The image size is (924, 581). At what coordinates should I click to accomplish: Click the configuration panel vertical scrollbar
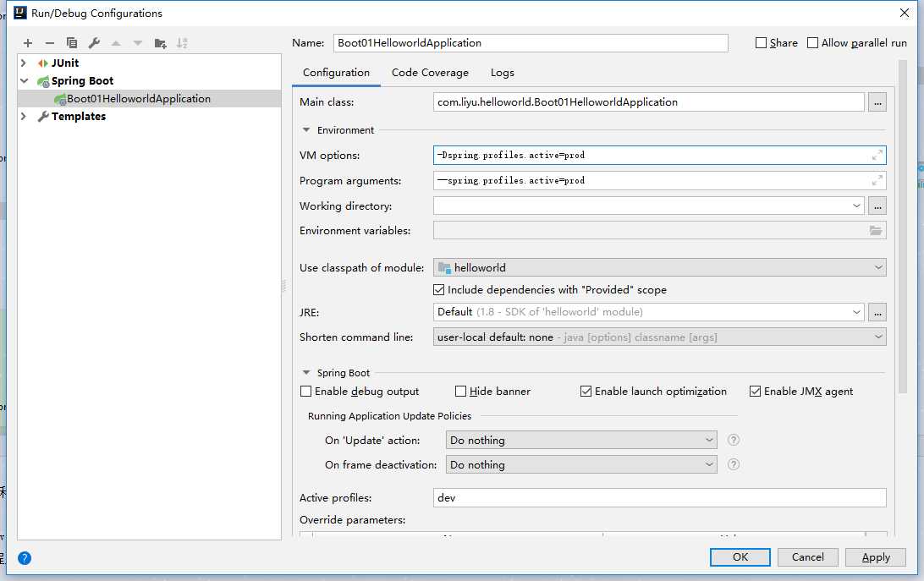[903, 227]
